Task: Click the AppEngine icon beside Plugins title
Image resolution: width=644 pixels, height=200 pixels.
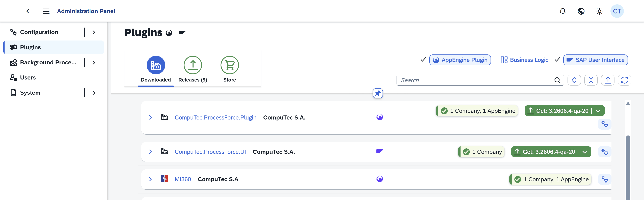Action: tap(169, 33)
